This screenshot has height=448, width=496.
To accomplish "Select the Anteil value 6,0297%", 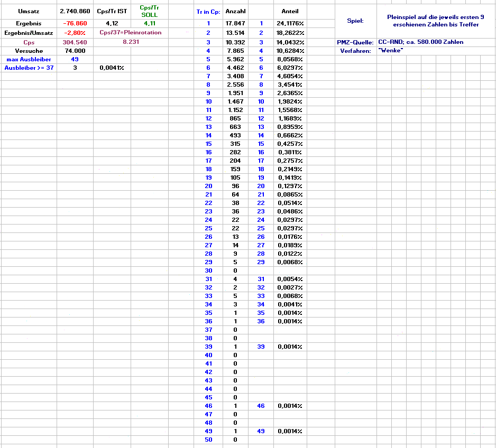I will point(290,68).
